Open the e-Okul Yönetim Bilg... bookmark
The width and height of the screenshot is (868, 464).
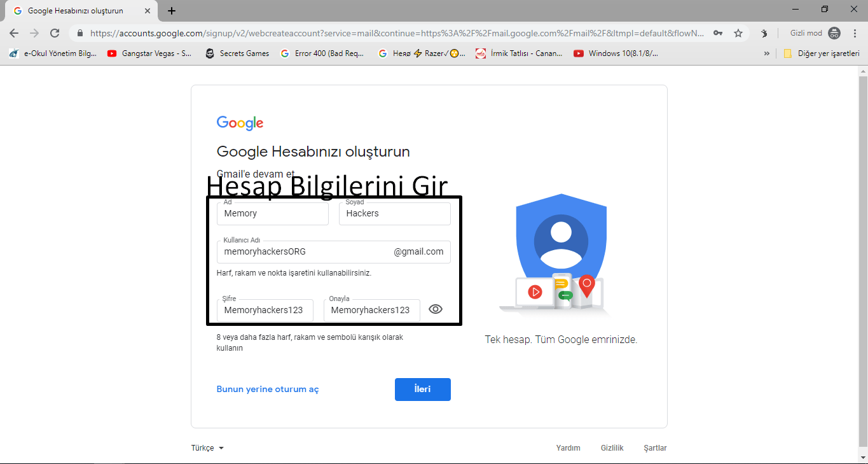click(x=53, y=53)
